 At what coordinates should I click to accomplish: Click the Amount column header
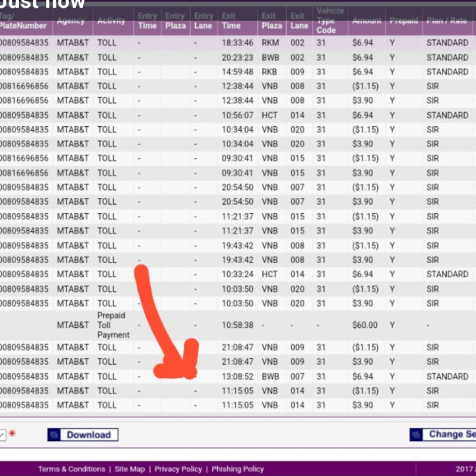coord(367,21)
